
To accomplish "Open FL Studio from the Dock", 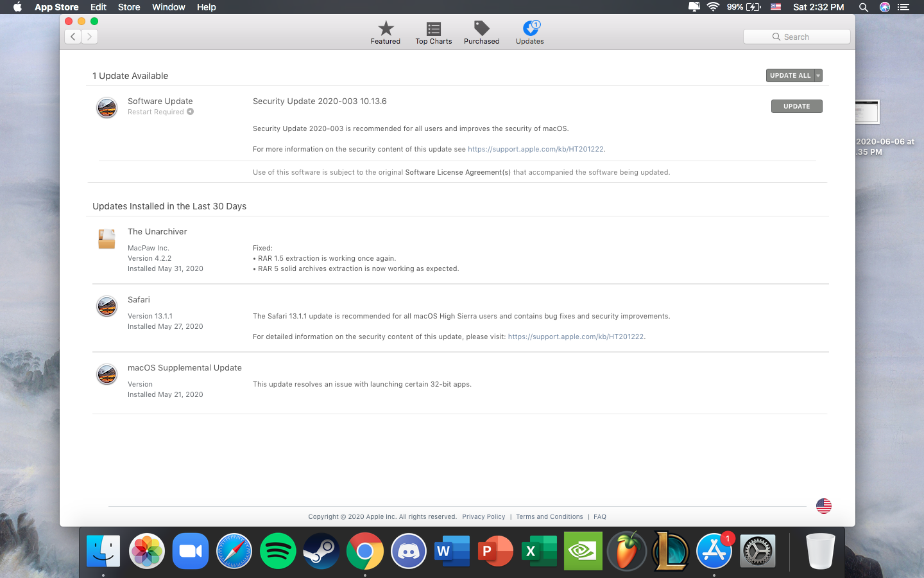I will click(x=627, y=551).
